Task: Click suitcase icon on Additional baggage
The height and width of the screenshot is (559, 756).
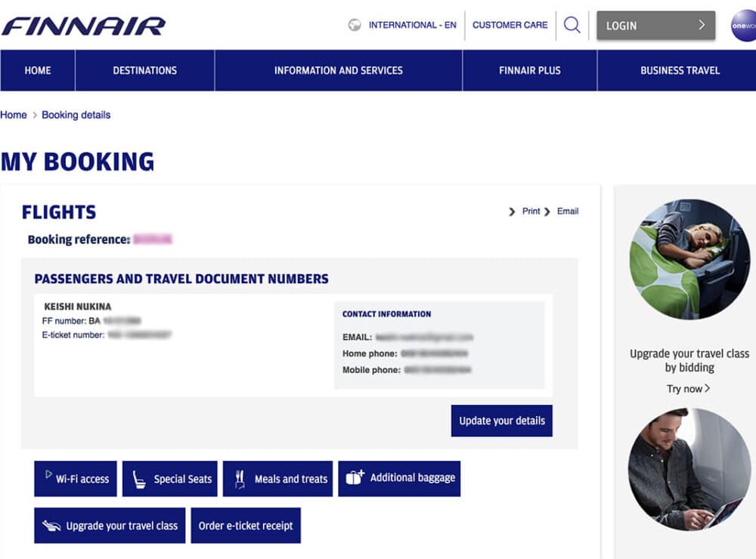Action: coord(355,477)
